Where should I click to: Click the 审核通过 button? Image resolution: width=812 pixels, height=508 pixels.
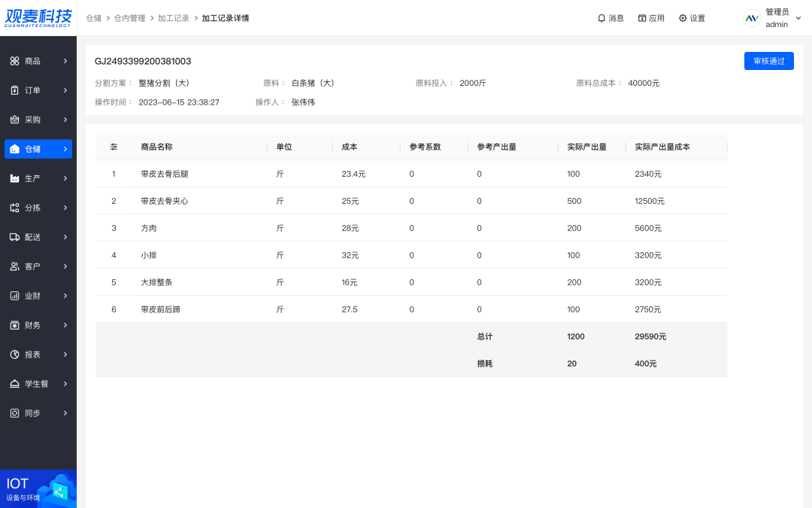(768, 61)
